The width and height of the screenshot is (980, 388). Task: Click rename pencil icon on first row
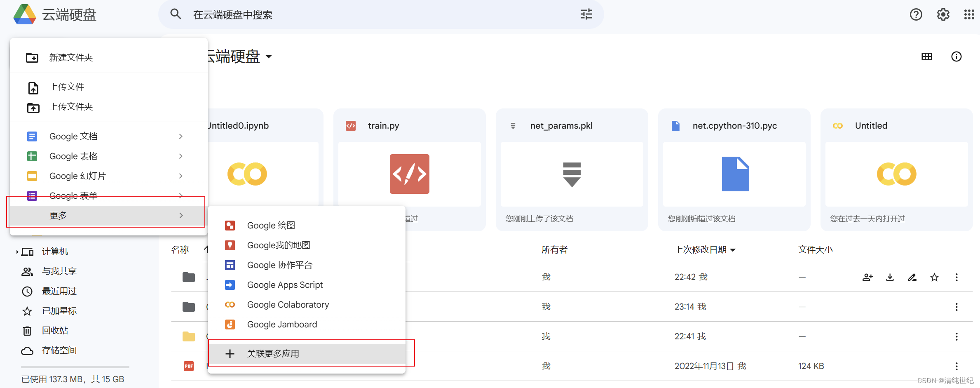click(912, 277)
